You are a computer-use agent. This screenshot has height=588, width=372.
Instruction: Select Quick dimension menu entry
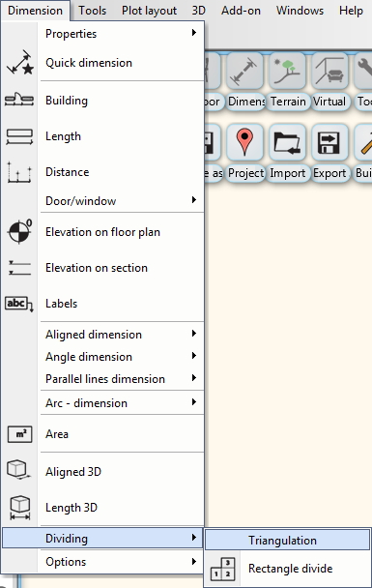pos(103,62)
